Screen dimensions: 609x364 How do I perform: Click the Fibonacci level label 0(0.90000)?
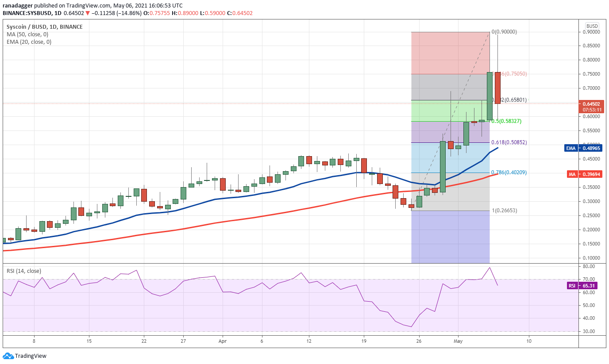click(x=504, y=32)
